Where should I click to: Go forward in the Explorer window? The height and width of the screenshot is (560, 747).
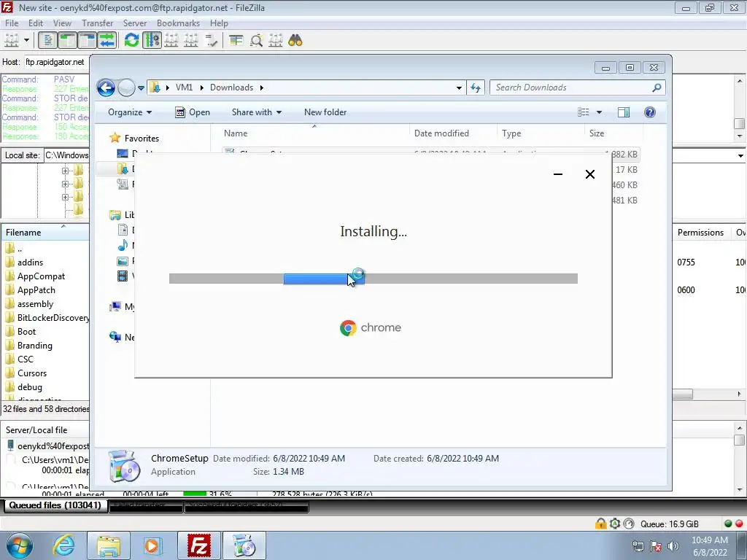click(126, 87)
